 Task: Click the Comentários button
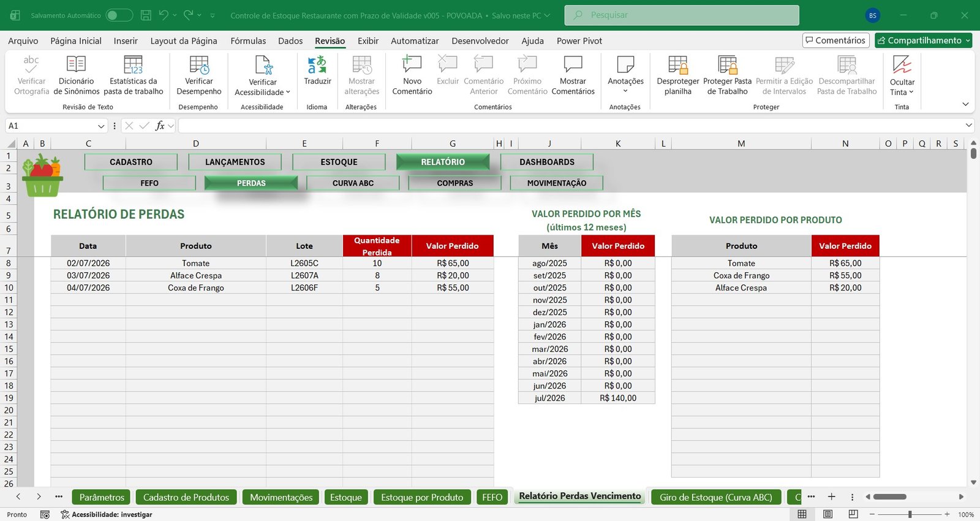pos(836,40)
